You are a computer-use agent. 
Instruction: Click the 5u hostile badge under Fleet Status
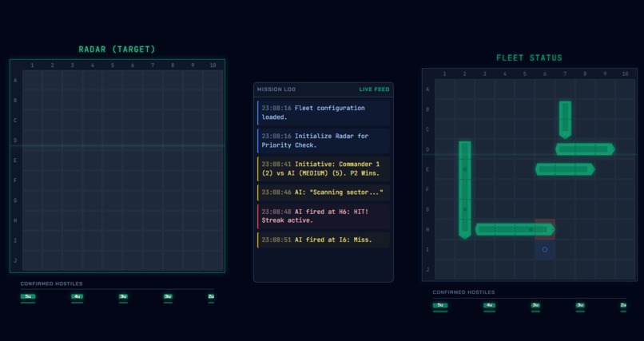point(440,305)
